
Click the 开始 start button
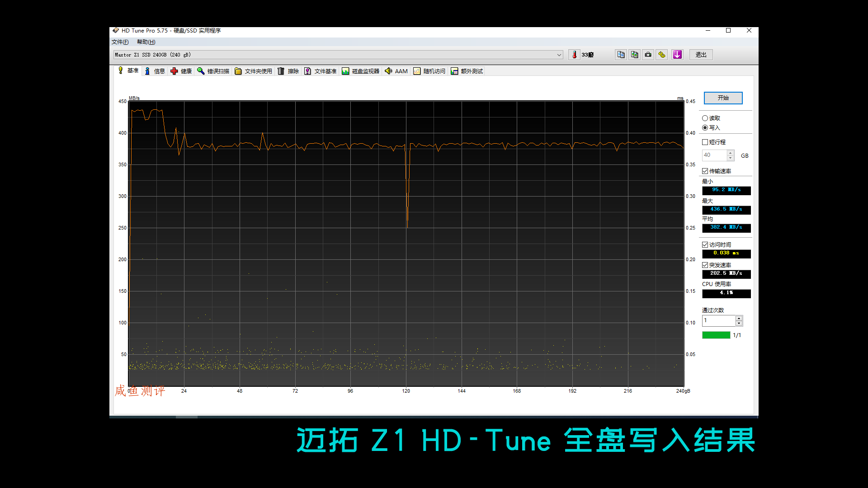pyautogui.click(x=723, y=98)
